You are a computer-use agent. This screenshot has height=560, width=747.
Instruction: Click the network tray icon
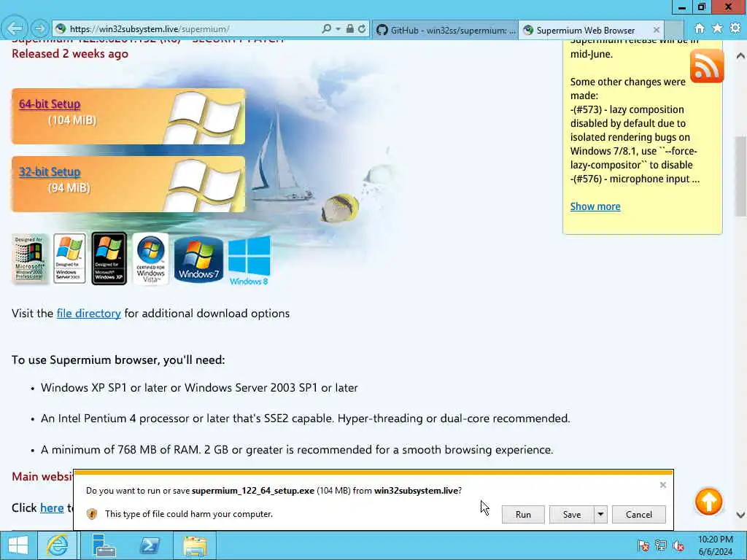pyautogui.click(x=661, y=545)
